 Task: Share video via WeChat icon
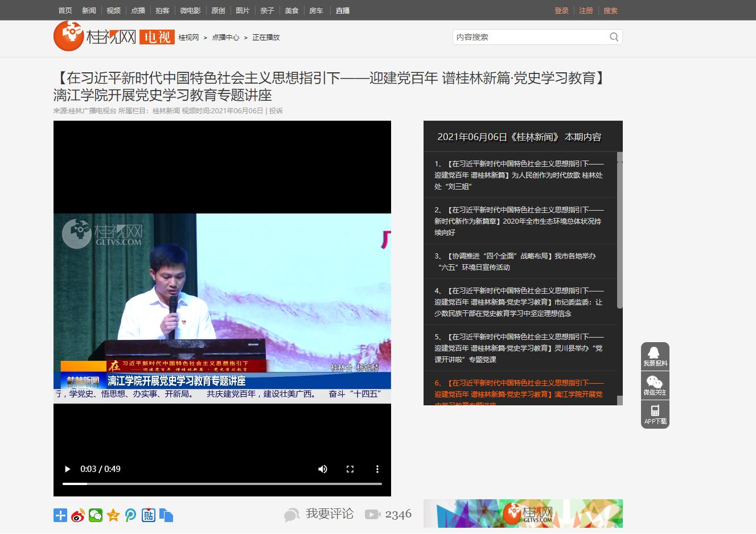(96, 516)
